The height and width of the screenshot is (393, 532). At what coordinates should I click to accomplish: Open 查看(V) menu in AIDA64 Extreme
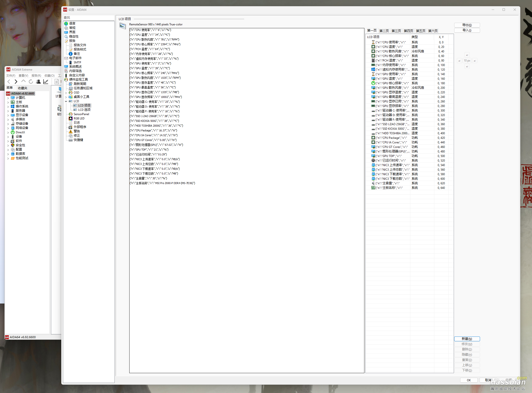click(23, 76)
